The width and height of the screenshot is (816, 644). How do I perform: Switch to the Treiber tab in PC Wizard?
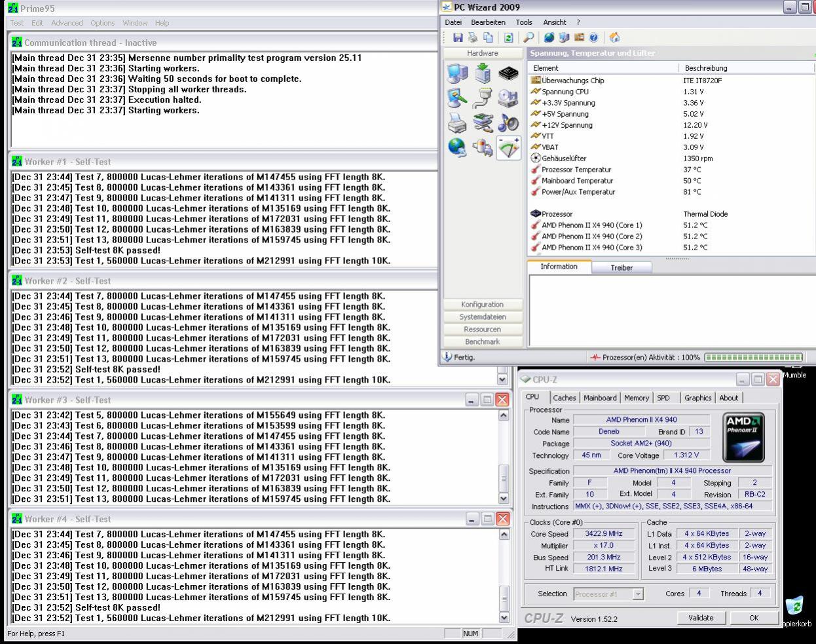pos(621,267)
